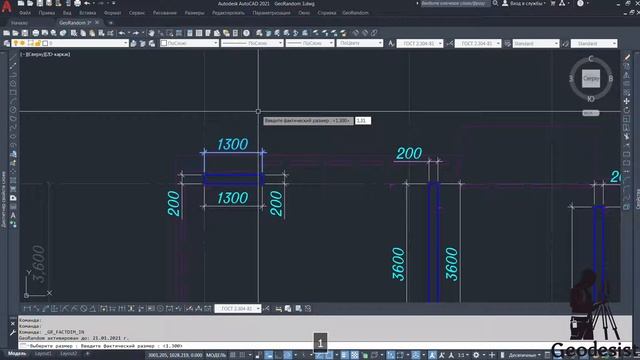640x360 pixels.
Task: Open the Файл menu
Action: click(25, 13)
